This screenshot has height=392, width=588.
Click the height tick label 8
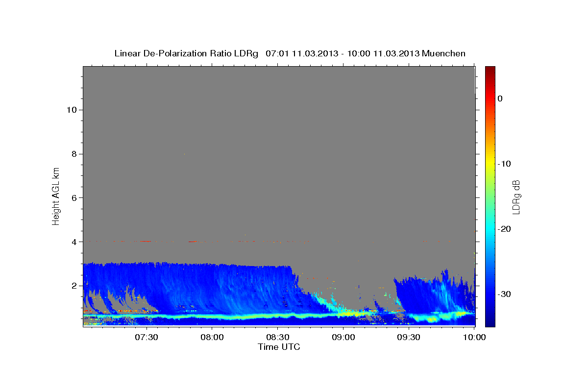pos(73,154)
